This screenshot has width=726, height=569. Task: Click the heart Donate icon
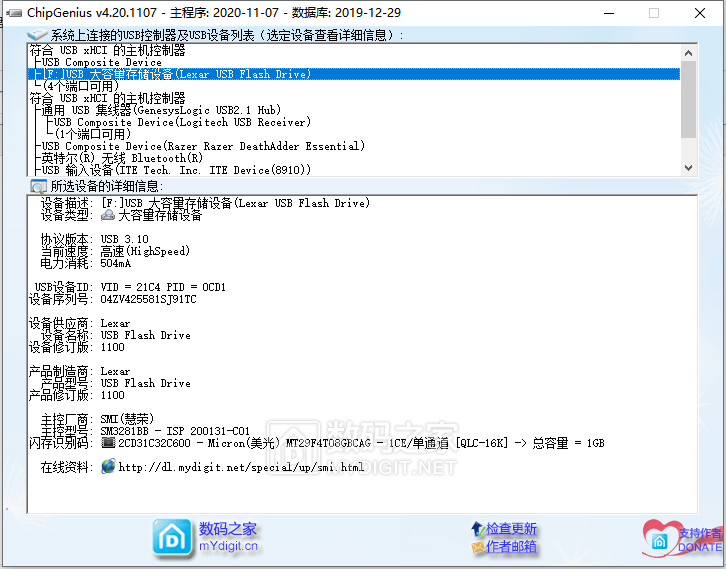[660, 538]
